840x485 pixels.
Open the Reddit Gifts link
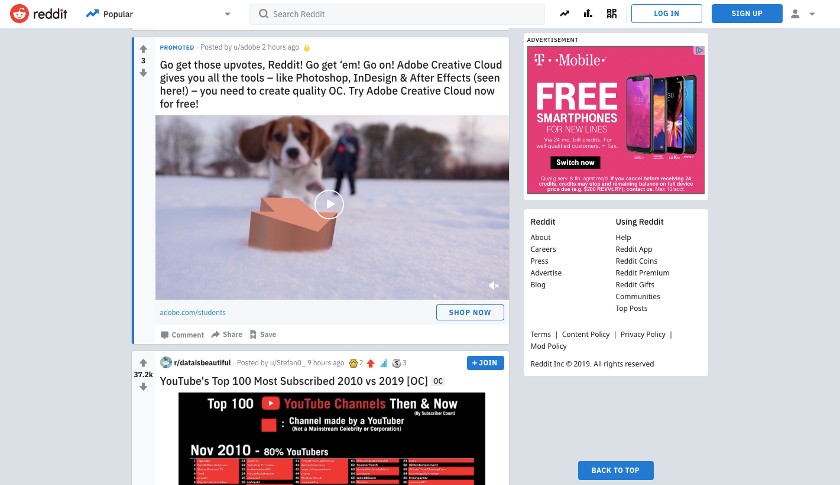click(635, 285)
